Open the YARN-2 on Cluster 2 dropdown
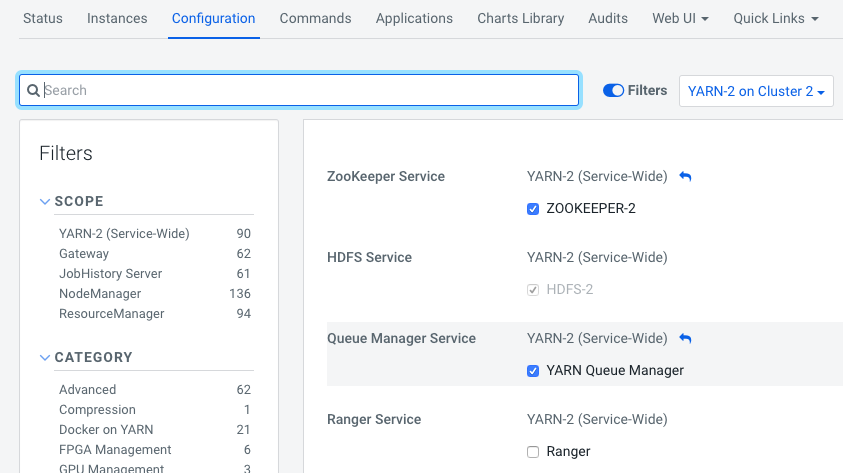Viewport: 843px width, 473px height. point(755,91)
